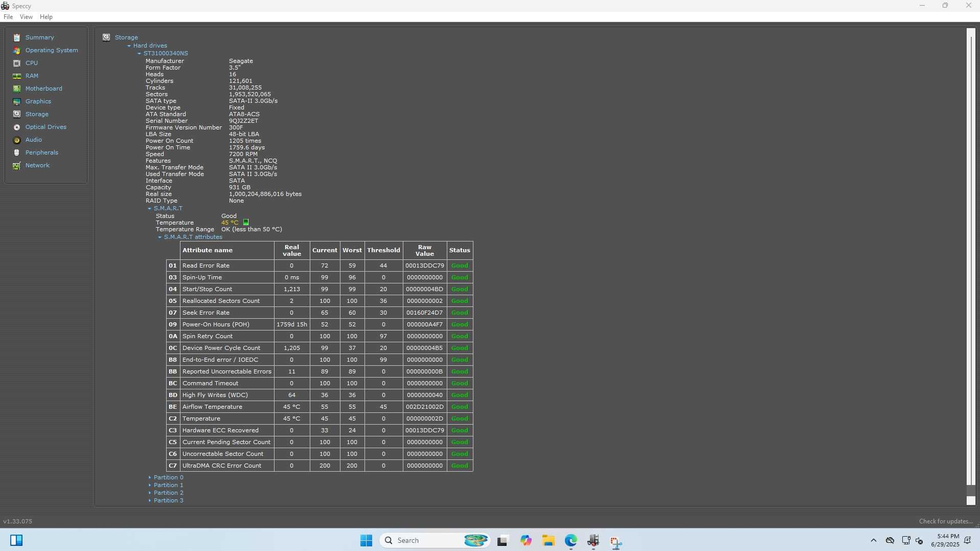Click the Peripherals mouse icon
Viewport: 980px width, 551px height.
(x=17, y=153)
